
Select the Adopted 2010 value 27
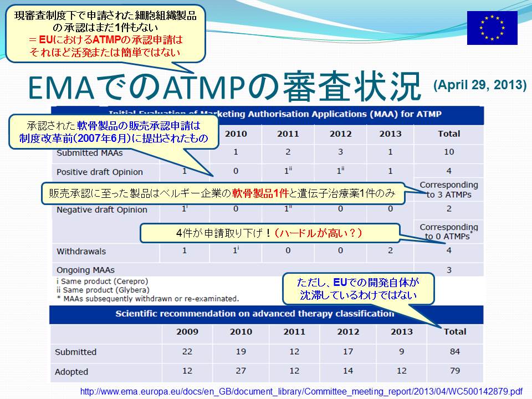(241, 371)
